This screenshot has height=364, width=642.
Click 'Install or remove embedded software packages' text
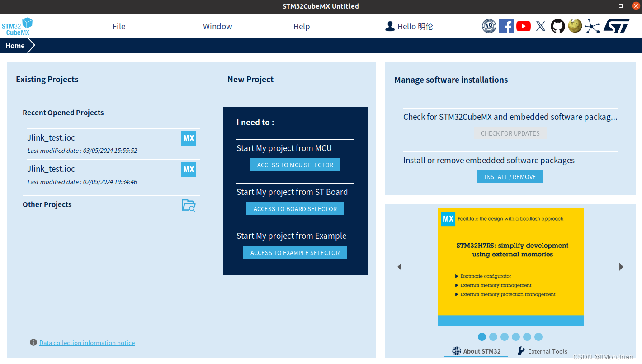click(x=489, y=160)
